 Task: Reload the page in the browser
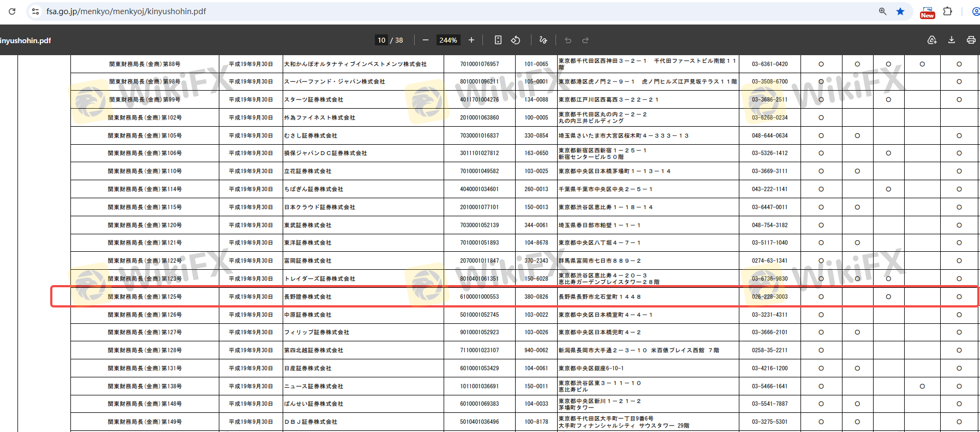[x=12, y=11]
